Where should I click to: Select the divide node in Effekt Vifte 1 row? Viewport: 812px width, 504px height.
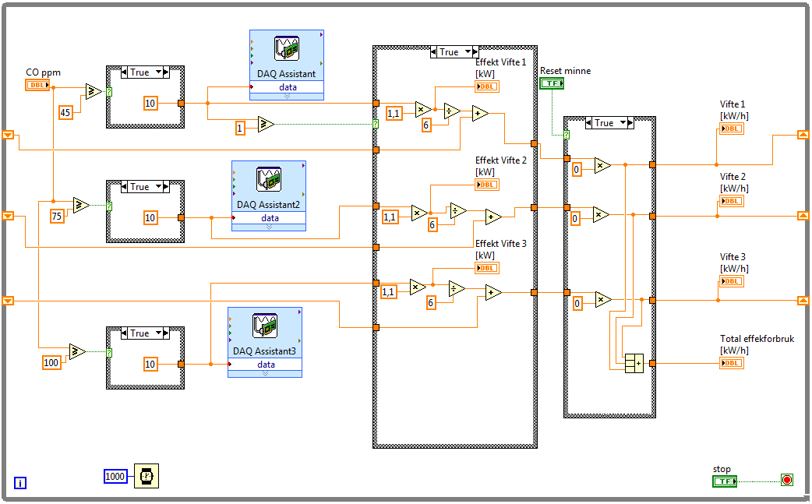click(x=452, y=111)
